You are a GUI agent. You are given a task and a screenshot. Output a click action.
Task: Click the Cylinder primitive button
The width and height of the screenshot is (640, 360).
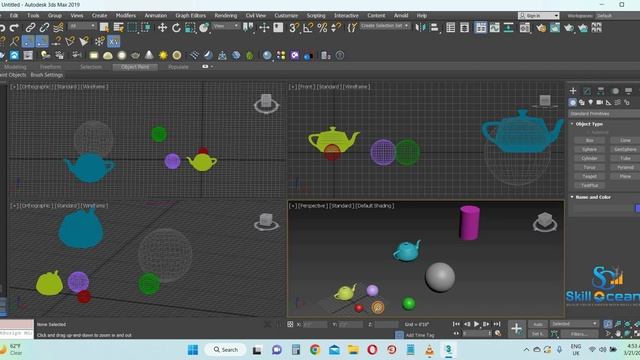tap(589, 158)
